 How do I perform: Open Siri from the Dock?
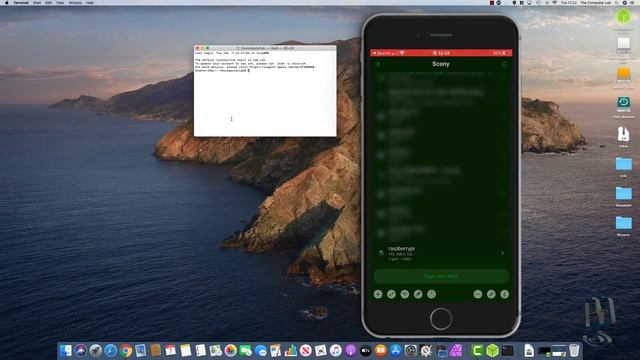pos(81,350)
